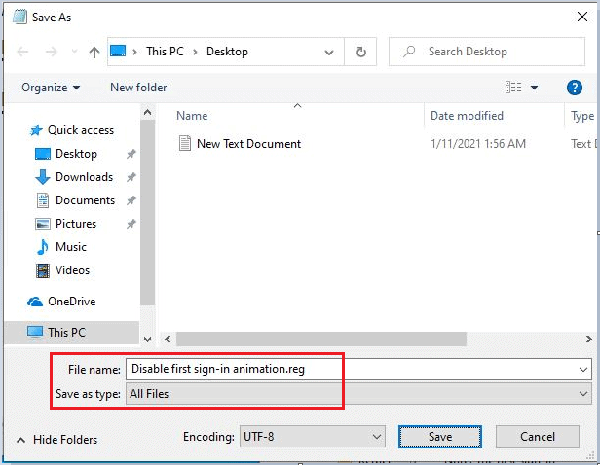This screenshot has width=600, height=465.
Task: Open the Organize dropdown menu
Action: 50,88
